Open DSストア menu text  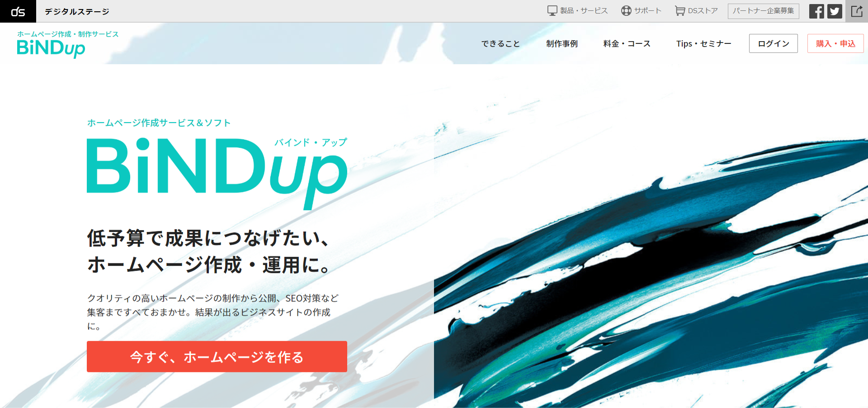coord(703,11)
